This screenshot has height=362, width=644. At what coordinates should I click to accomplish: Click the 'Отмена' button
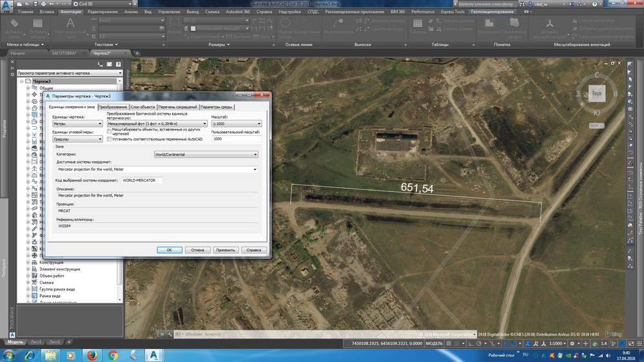click(x=197, y=250)
